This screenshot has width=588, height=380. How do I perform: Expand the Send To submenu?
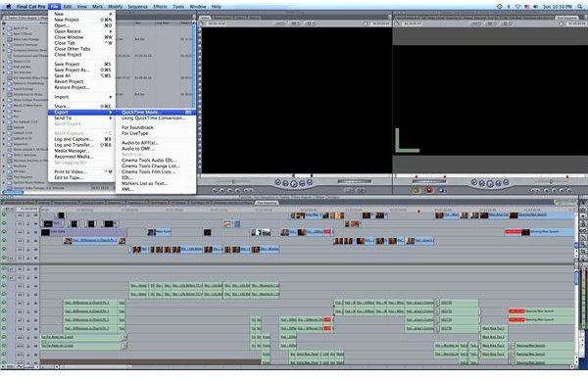point(111,119)
